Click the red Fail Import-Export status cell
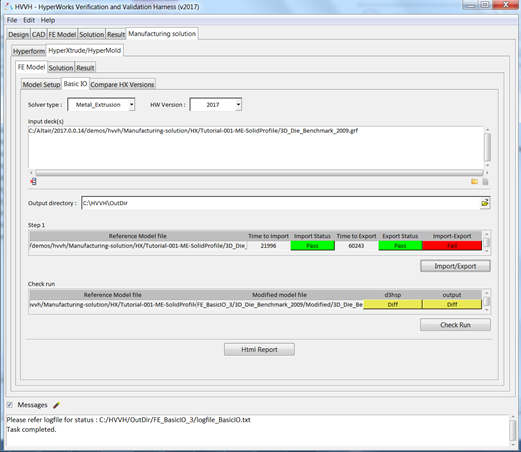This screenshot has height=452, width=521. click(452, 246)
